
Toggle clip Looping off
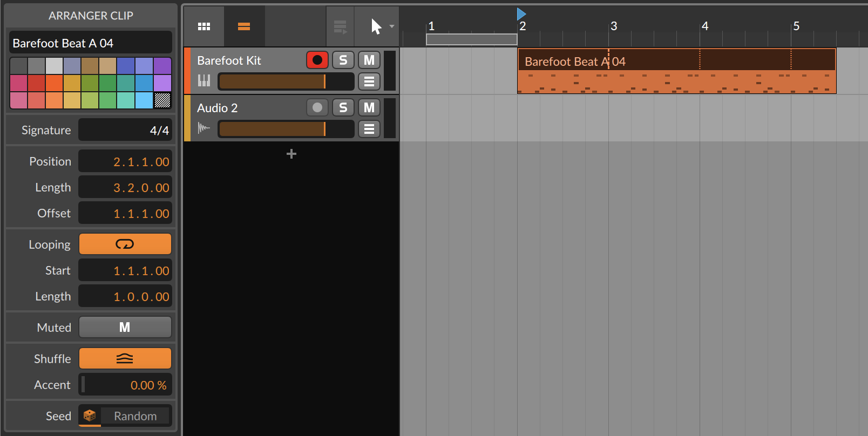125,244
